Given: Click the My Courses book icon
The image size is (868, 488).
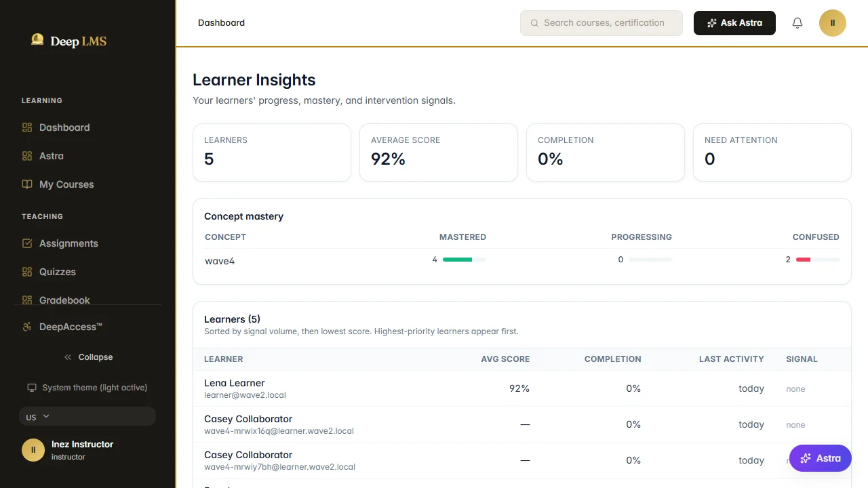Looking at the screenshot, I should [x=27, y=184].
